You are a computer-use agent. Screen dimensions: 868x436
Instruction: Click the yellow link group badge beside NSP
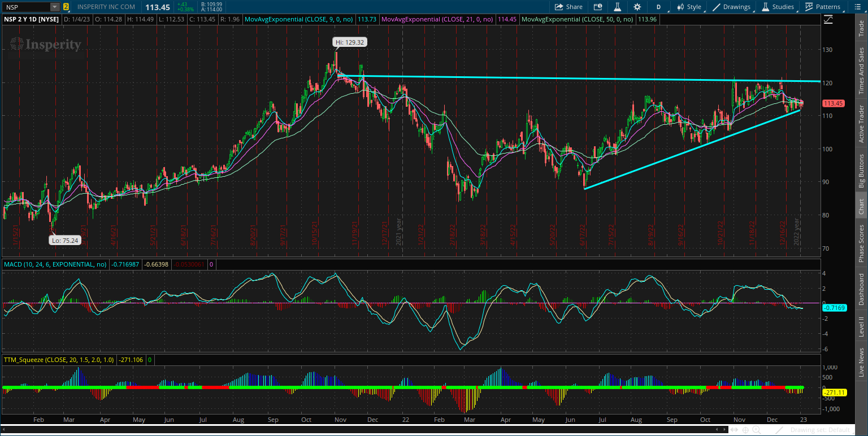(x=66, y=7)
